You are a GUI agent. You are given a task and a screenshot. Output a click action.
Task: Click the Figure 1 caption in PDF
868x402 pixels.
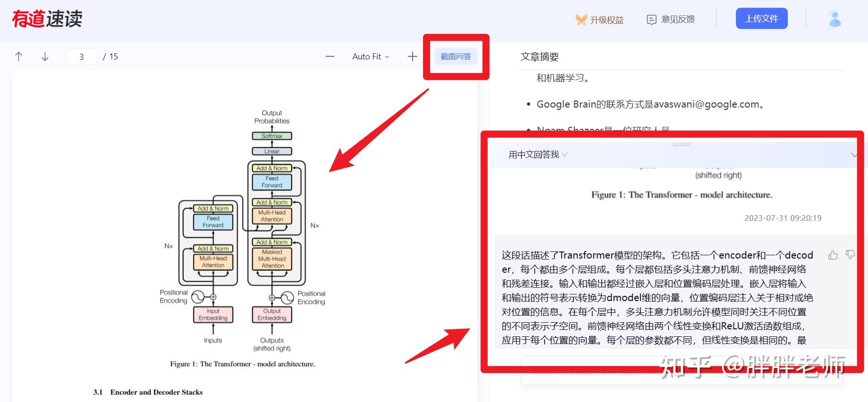point(242,364)
